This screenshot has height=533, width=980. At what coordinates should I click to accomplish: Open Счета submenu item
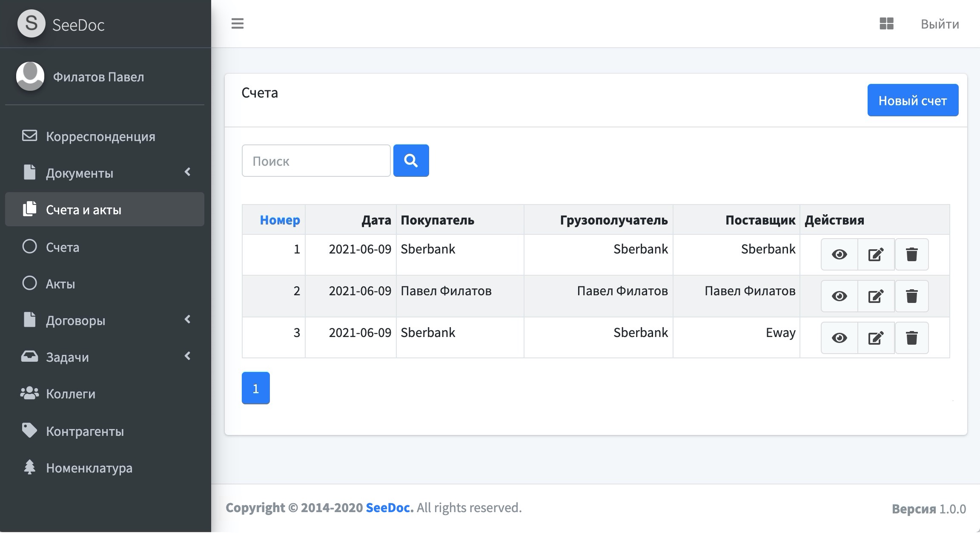105,247
